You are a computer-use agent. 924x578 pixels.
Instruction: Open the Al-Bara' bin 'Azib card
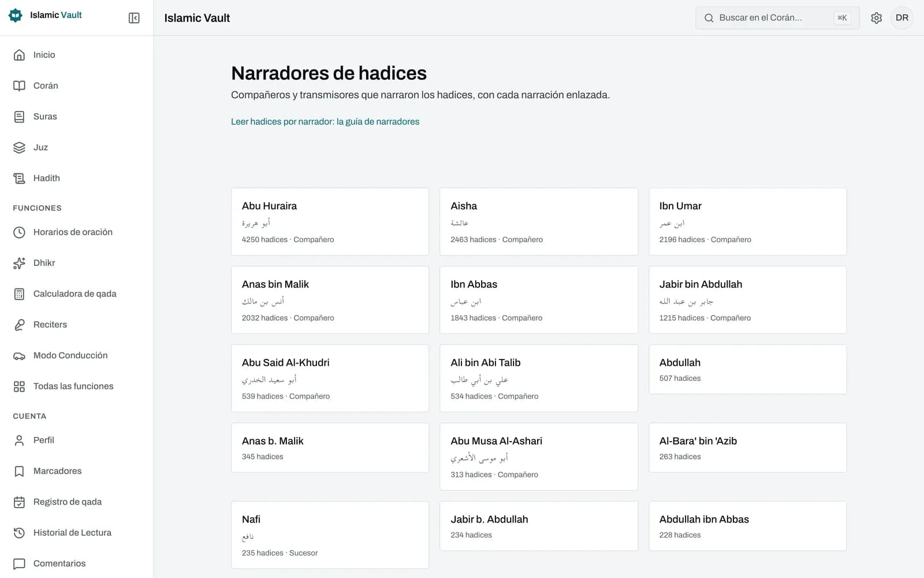(747, 447)
